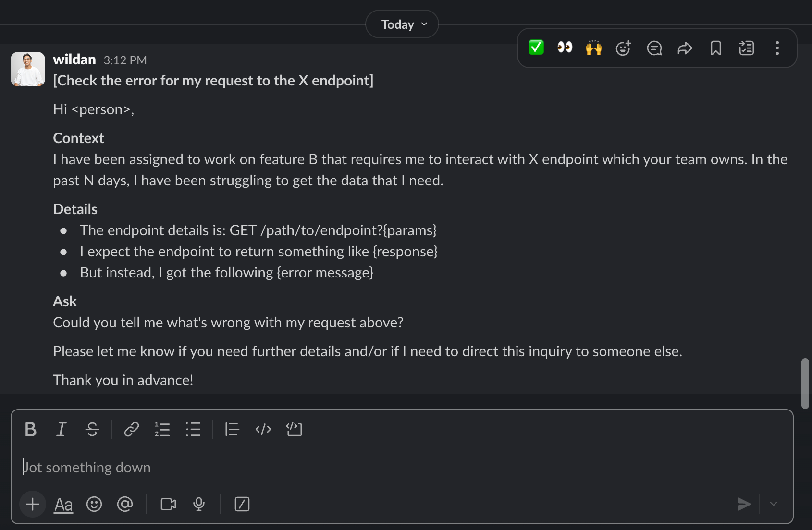Open the more actions three-dot menu
Screen dimensions: 812x530
[x=777, y=48]
